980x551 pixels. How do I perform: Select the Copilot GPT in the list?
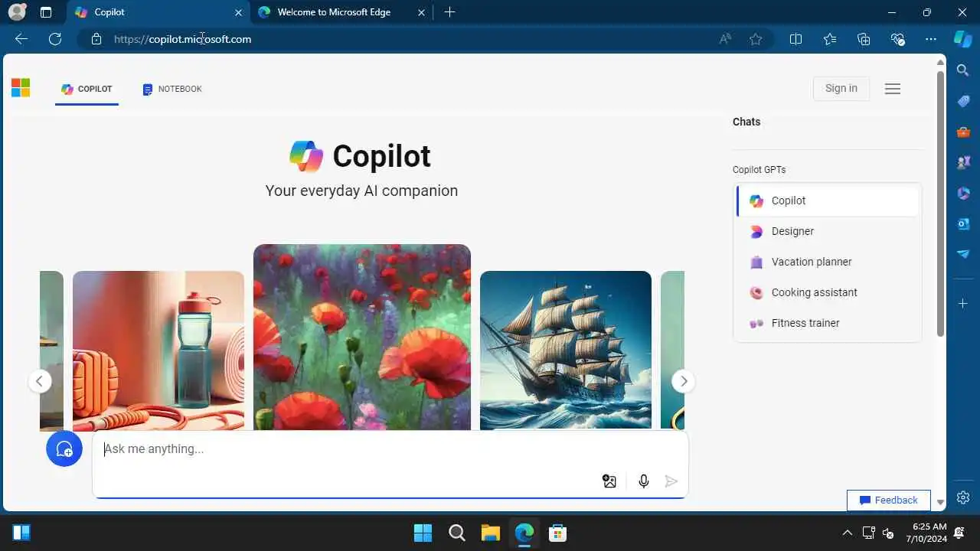coord(828,201)
